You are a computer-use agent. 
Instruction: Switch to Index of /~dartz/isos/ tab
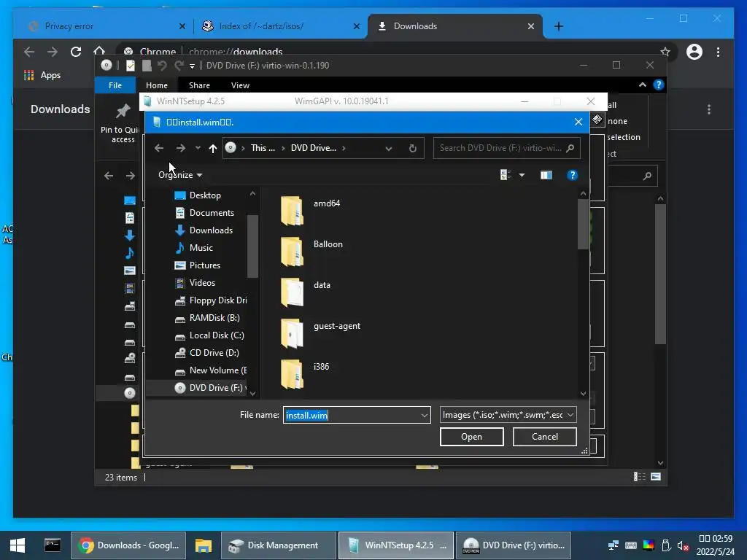point(261,26)
